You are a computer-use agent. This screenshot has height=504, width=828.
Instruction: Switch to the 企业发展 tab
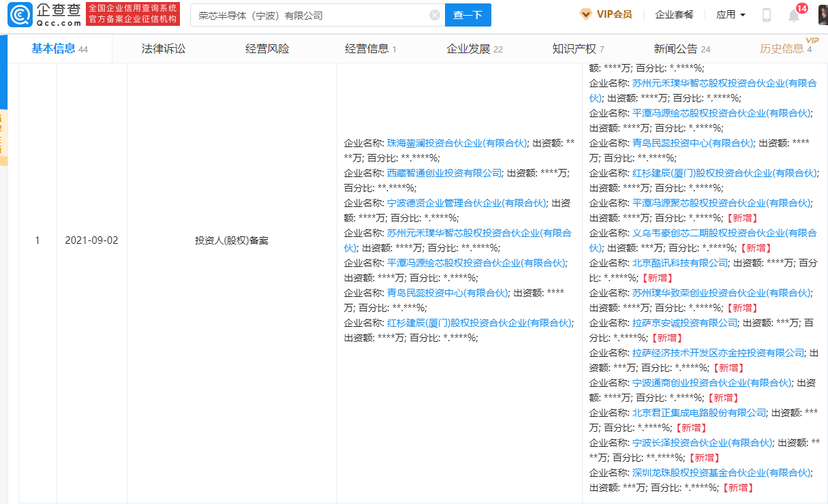coord(474,48)
